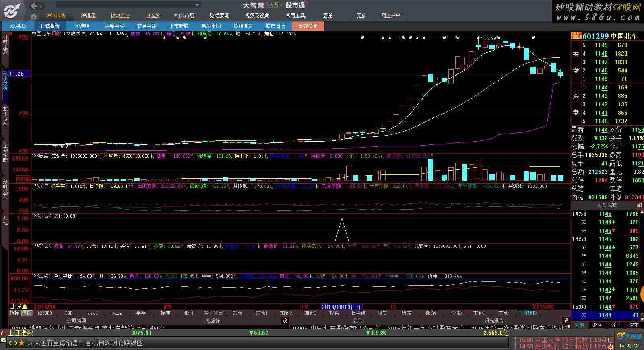Select the 指标 tab at bottom
Image resolution: width=644 pixels, height=350 pixels.
coord(14,313)
